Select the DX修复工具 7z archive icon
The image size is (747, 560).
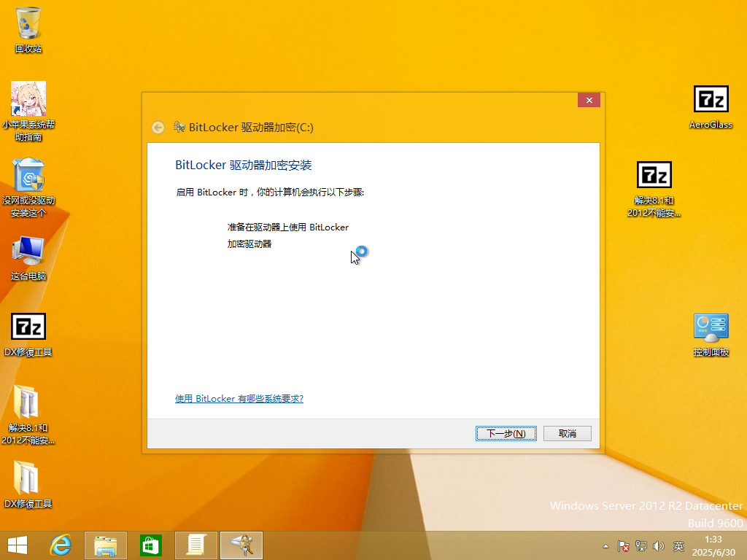tap(28, 335)
